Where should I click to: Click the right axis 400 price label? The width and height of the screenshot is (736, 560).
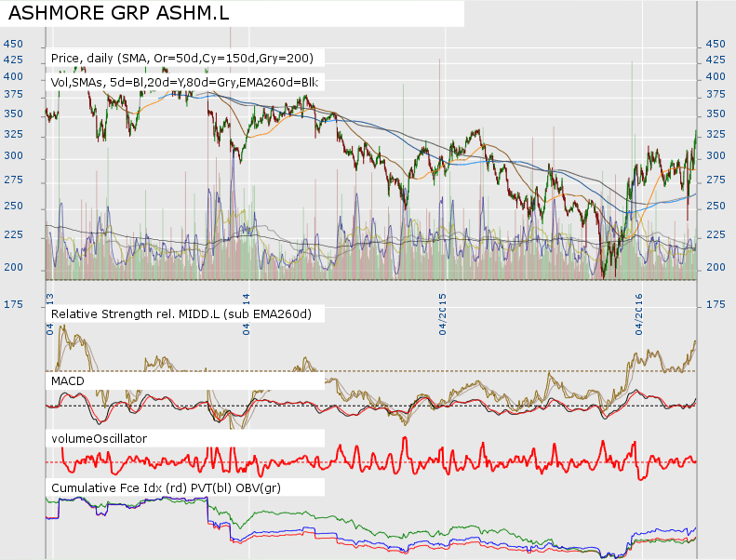716,76
